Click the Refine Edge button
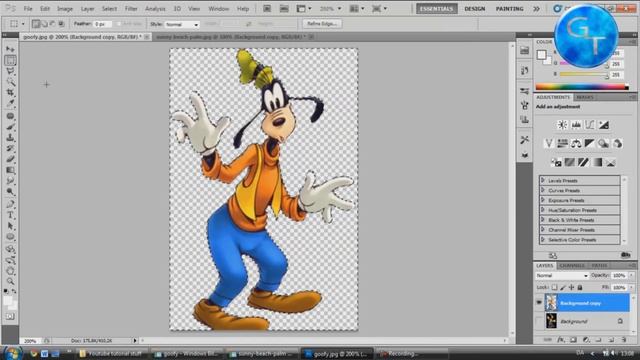Viewport: 640px width, 360px height. (x=322, y=24)
